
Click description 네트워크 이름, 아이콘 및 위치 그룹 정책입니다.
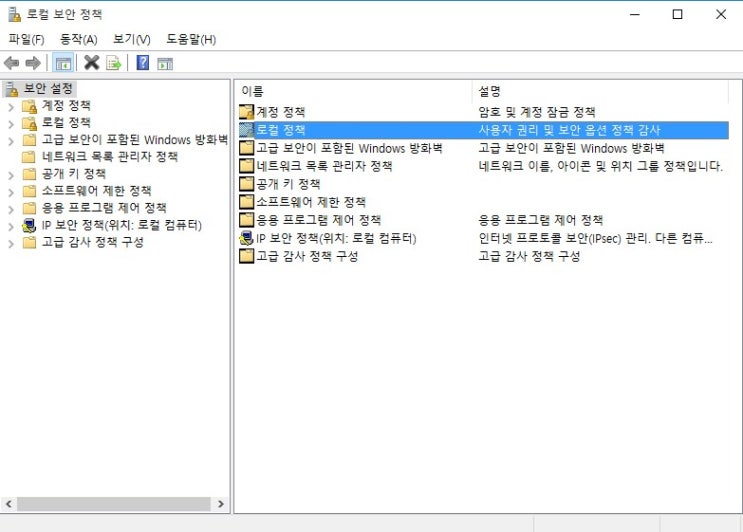[x=601, y=166]
